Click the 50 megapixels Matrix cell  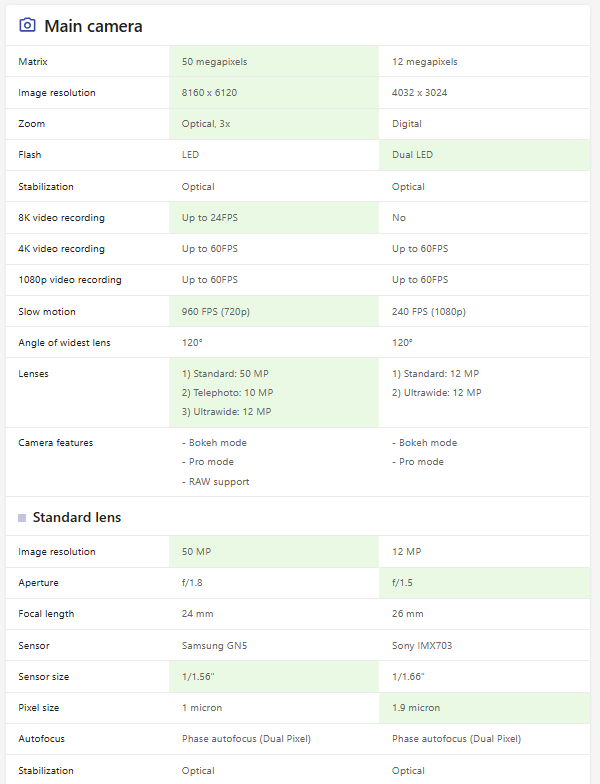point(274,62)
